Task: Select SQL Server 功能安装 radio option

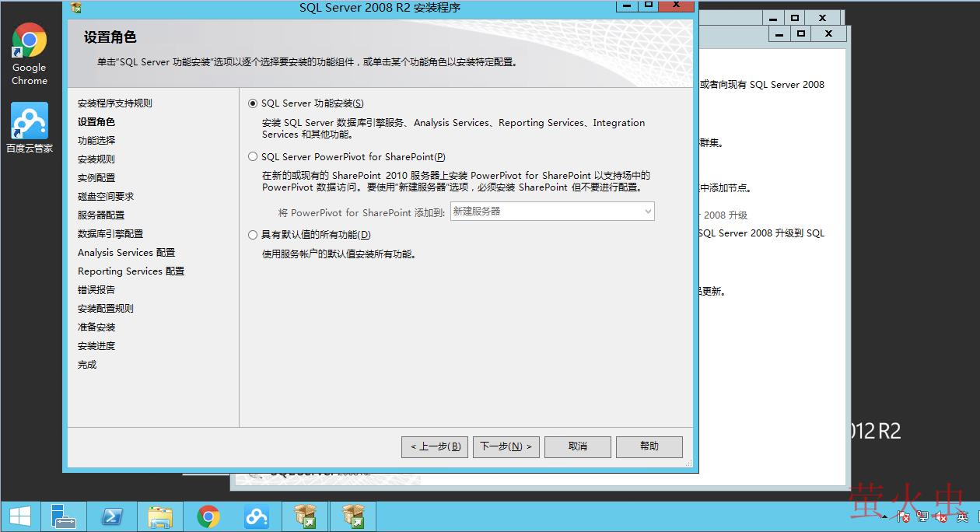Action: 253,103
